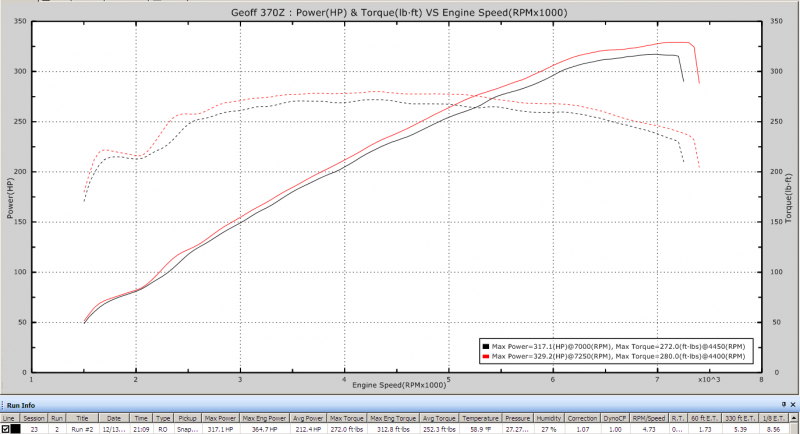Click the 'Engine Speed(RPMx1000)' axis label
The width and height of the screenshot is (800, 434).
399,385
